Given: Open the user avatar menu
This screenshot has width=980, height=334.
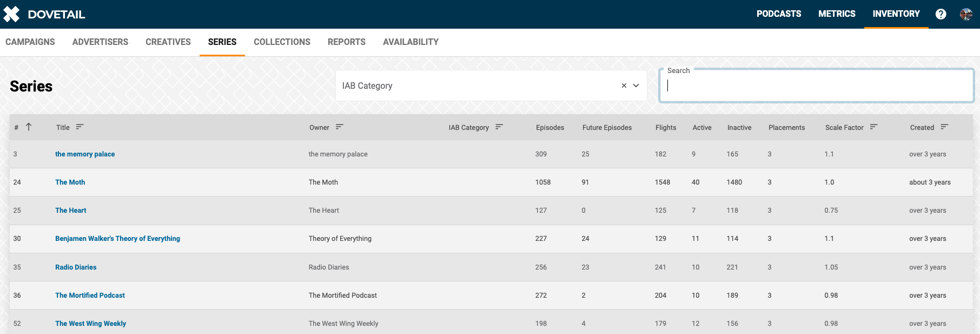Looking at the screenshot, I should pyautogui.click(x=966, y=14).
